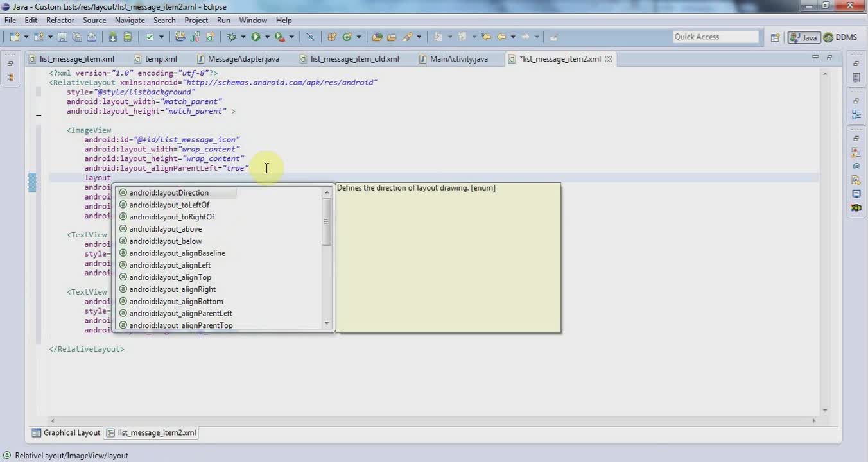
Task: Expand the New file dropdown arrow
Action: 26,37
